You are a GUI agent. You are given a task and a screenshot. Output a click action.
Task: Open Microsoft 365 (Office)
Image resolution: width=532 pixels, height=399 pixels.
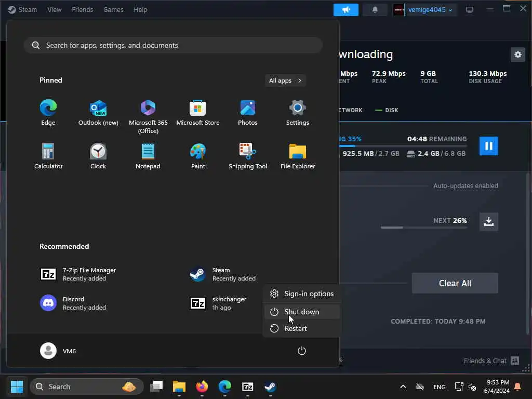[148, 117]
